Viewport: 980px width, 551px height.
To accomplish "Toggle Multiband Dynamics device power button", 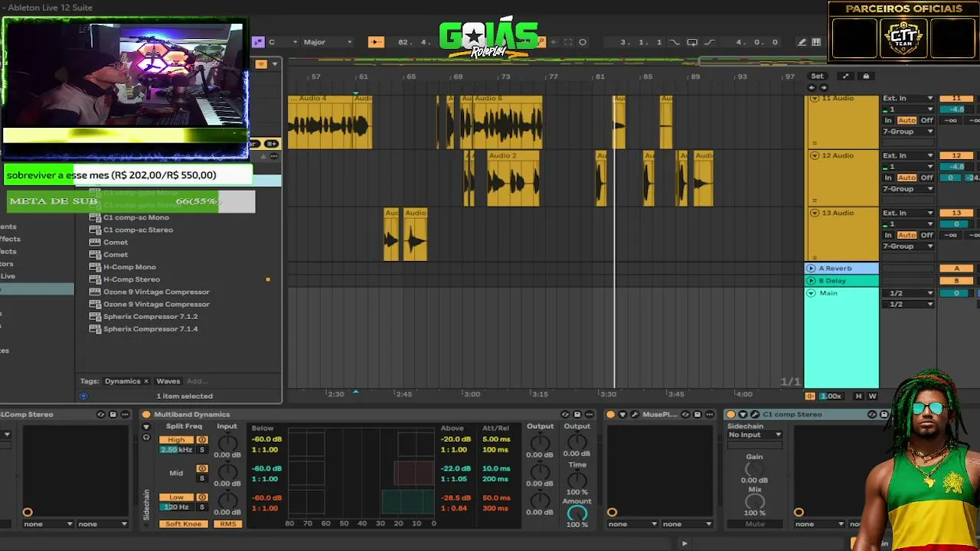I will click(x=146, y=415).
